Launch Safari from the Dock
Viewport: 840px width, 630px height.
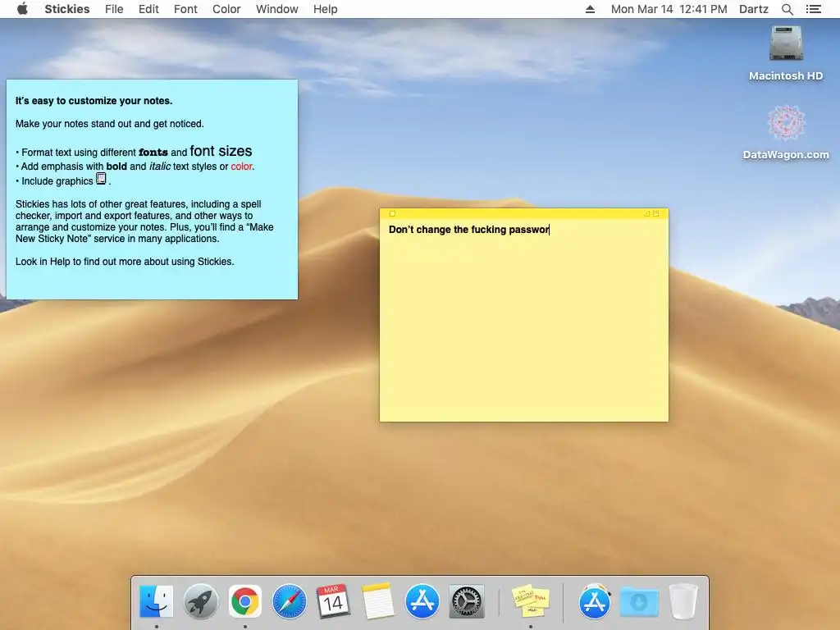point(290,601)
